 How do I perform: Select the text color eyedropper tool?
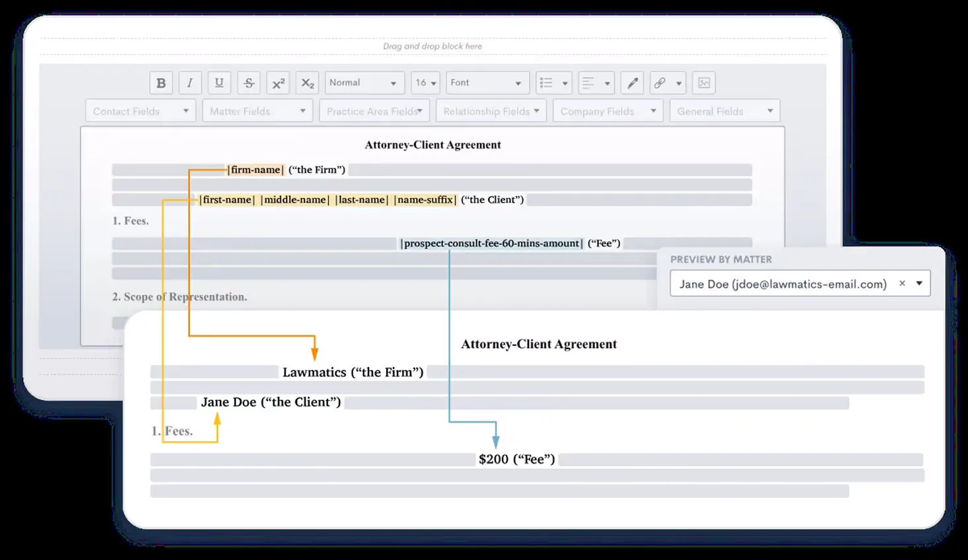pyautogui.click(x=631, y=83)
